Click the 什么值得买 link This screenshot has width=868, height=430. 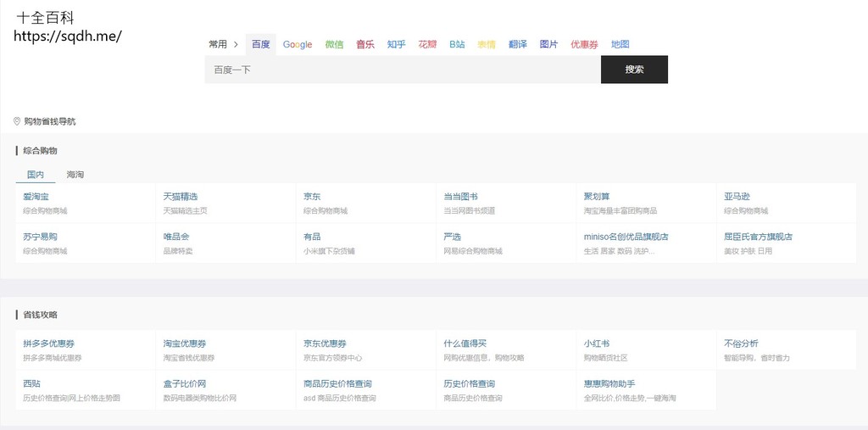click(x=465, y=343)
